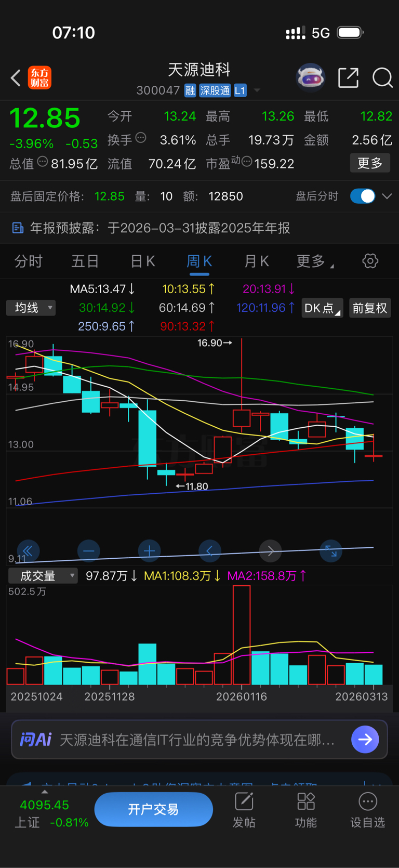This screenshot has width=399, height=868.
Task: Tap the 11.80 low marker label
Action: (192, 486)
